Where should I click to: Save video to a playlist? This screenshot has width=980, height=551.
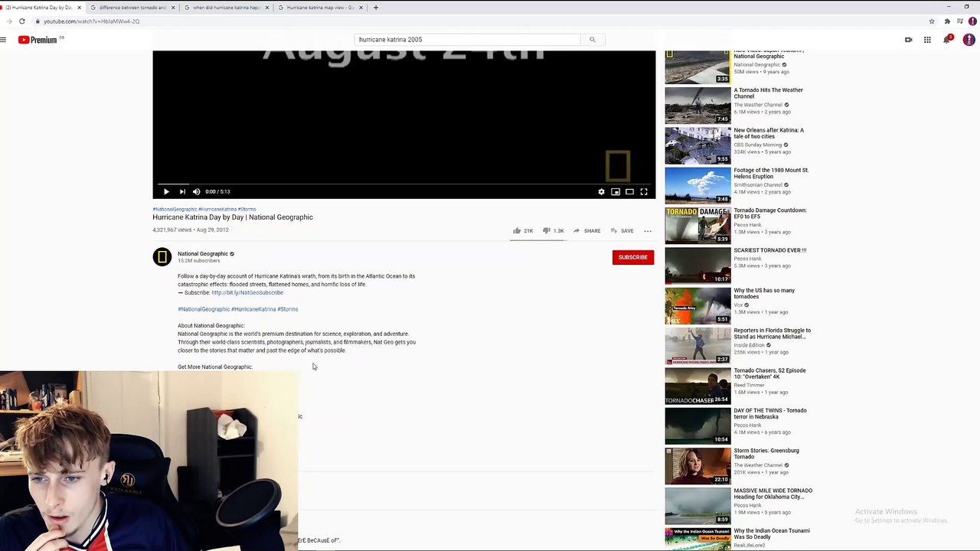[x=621, y=230]
